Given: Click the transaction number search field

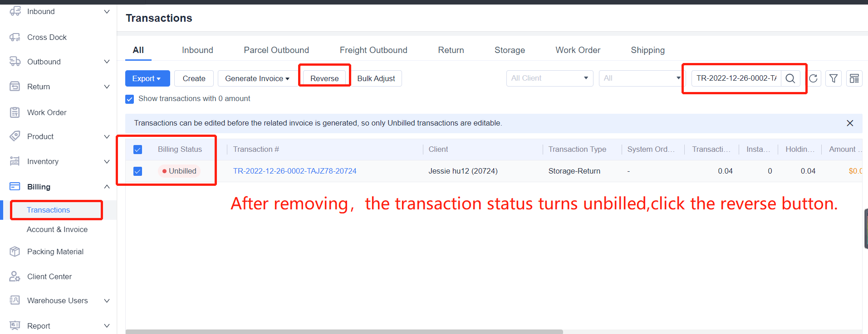Looking at the screenshot, I should pos(736,78).
